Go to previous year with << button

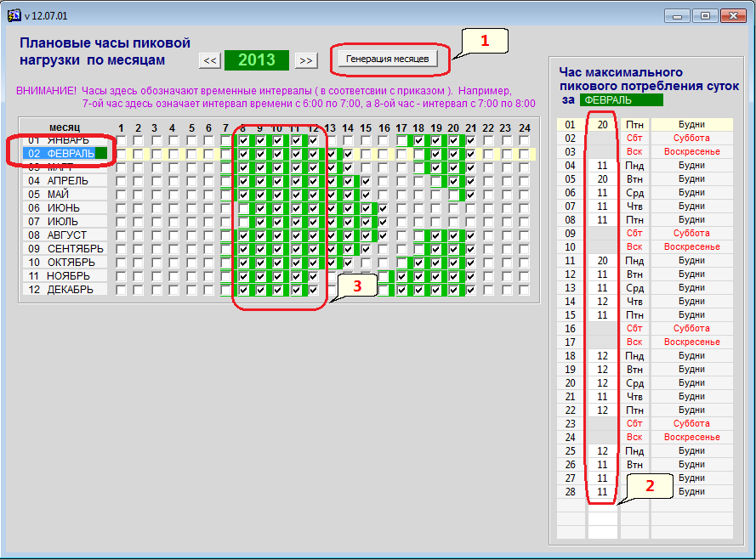tap(210, 59)
